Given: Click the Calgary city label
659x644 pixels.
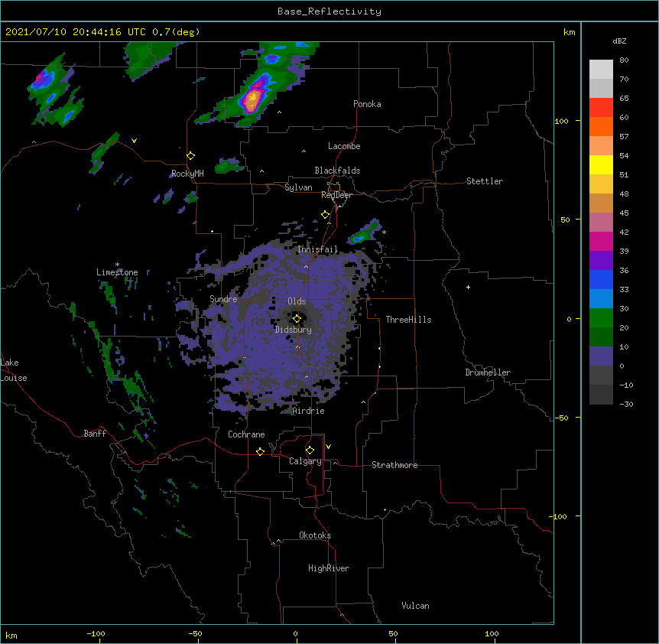Looking at the screenshot, I should (305, 461).
